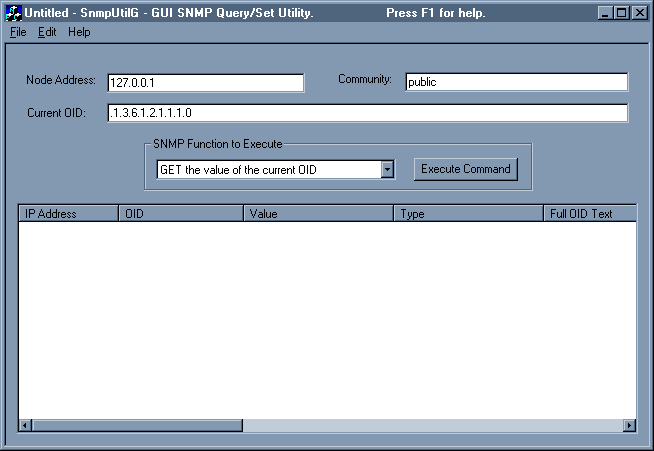654x451 pixels.
Task: Close the SnmpUtilG window
Action: pos(638,13)
